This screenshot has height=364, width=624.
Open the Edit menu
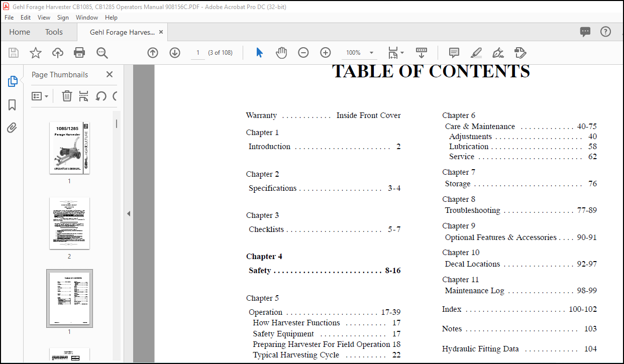26,17
